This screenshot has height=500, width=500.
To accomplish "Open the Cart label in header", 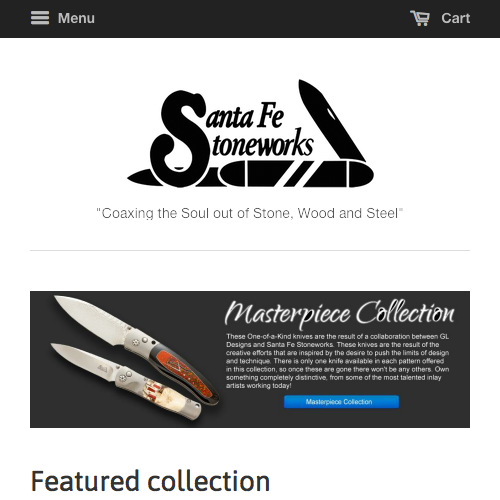I will (x=456, y=18).
